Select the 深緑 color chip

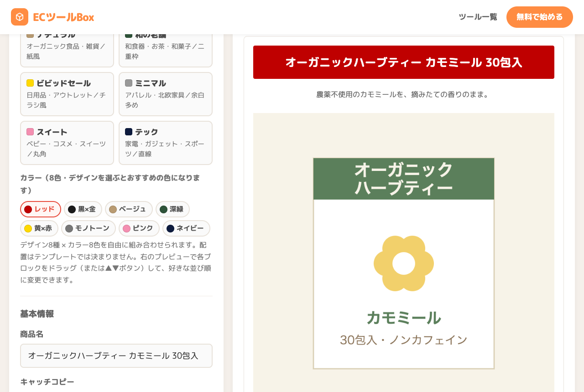click(x=172, y=209)
